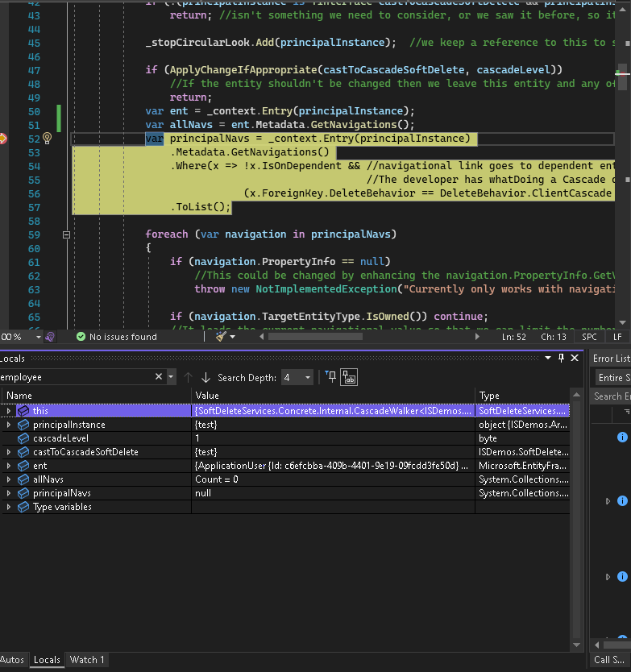Find previous search result up arrow
631x672 pixels.
coord(188,378)
